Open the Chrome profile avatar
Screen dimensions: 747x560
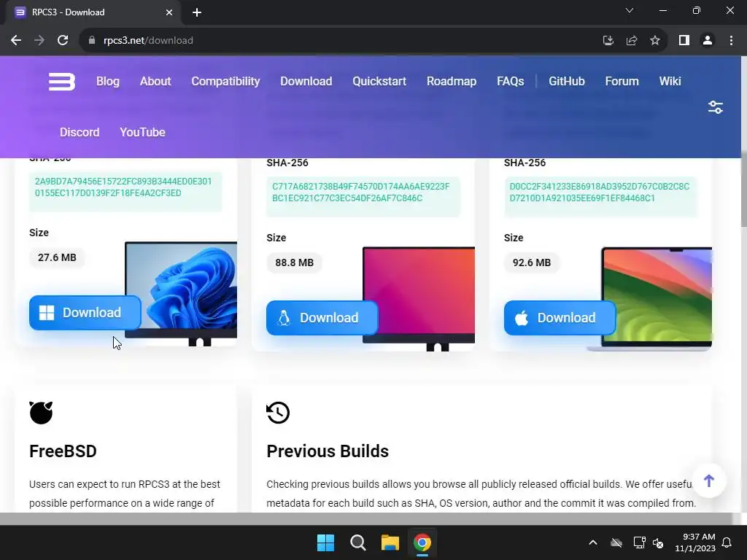pyautogui.click(x=708, y=41)
